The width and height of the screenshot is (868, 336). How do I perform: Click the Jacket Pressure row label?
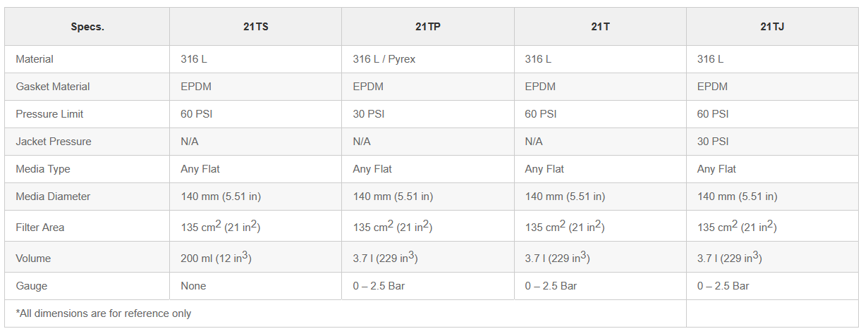54,142
